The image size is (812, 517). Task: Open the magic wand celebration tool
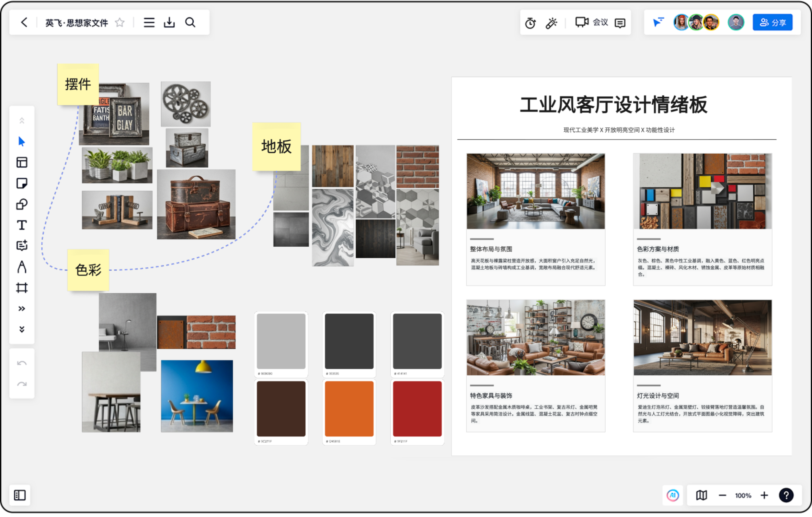[551, 23]
